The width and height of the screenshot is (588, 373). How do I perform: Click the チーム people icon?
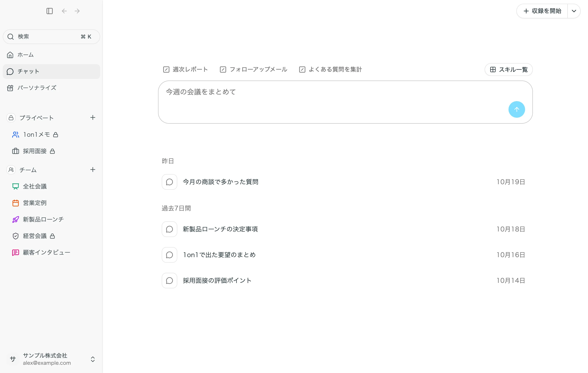pos(11,170)
